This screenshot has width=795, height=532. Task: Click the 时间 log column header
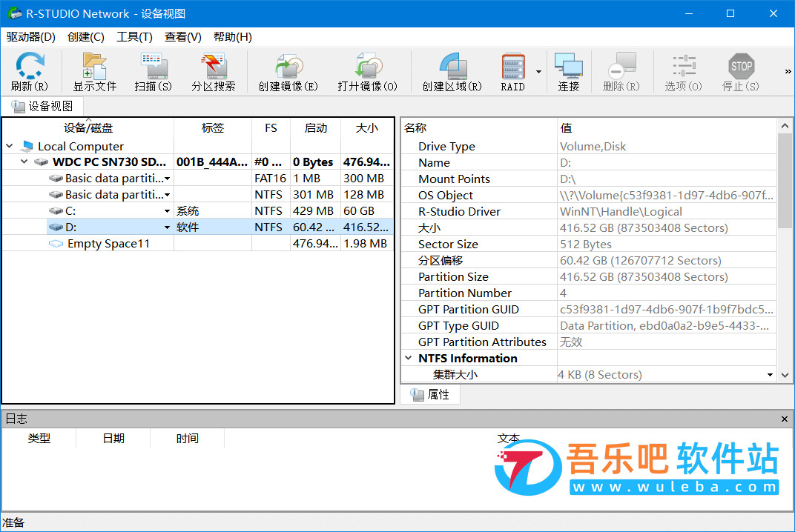pos(187,438)
